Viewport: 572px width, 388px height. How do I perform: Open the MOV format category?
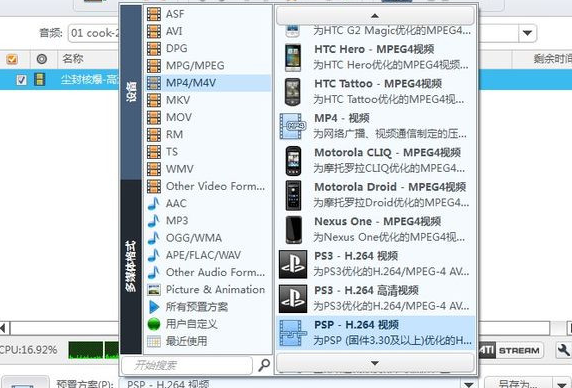coord(208,117)
